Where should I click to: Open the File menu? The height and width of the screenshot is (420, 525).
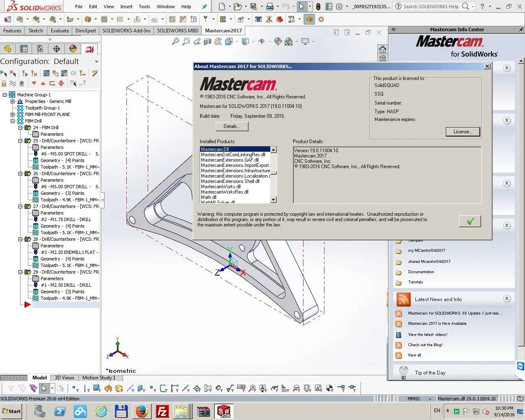click(79, 7)
